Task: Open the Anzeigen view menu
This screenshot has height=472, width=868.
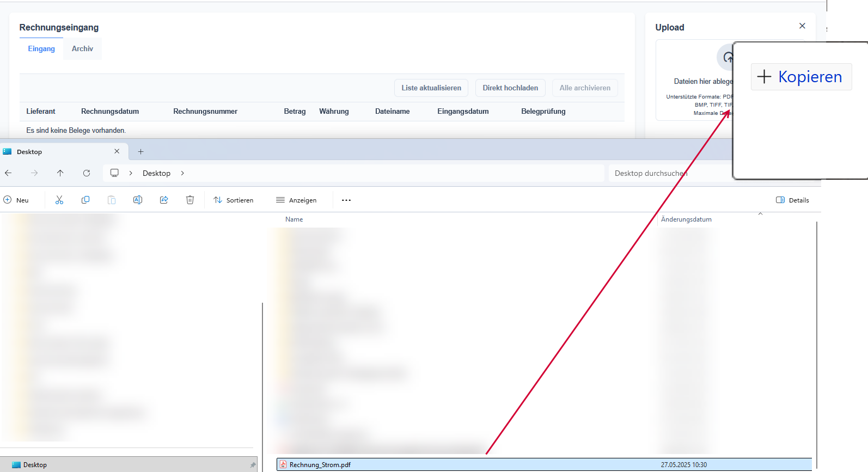Action: 296,200
